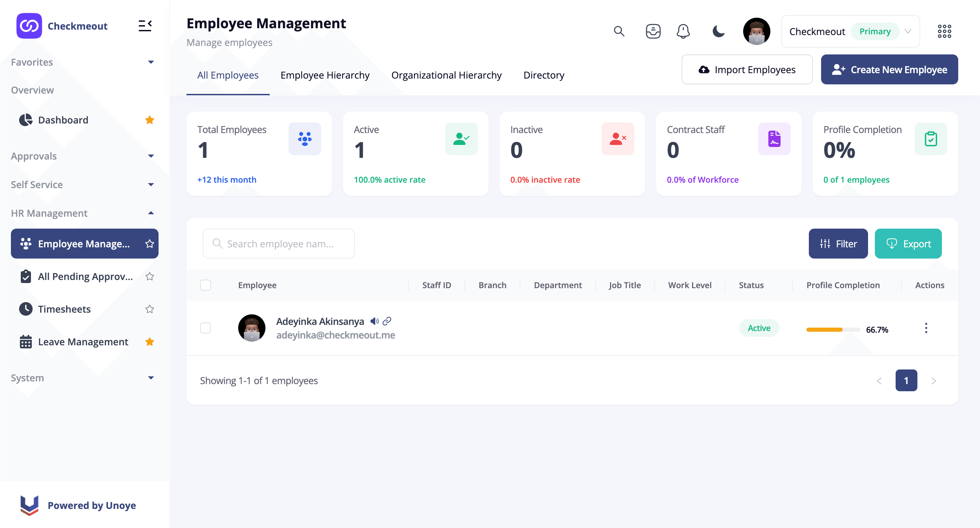This screenshot has width=980, height=528.
Task: Click the speaker icon beside Adeyinka Akinsanya
Action: (374, 321)
